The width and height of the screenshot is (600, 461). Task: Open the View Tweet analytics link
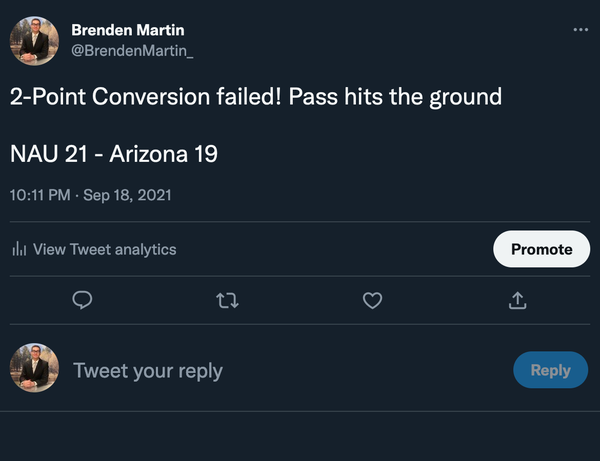[104, 249]
